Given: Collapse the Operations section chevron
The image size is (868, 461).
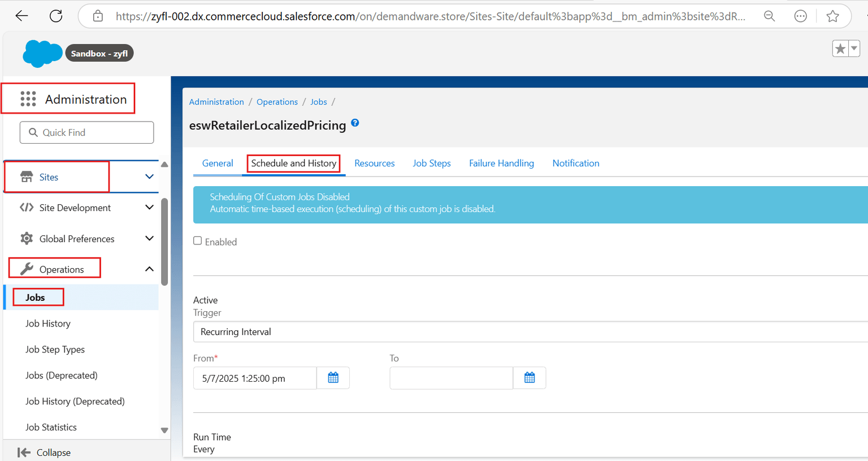Looking at the screenshot, I should coord(149,269).
